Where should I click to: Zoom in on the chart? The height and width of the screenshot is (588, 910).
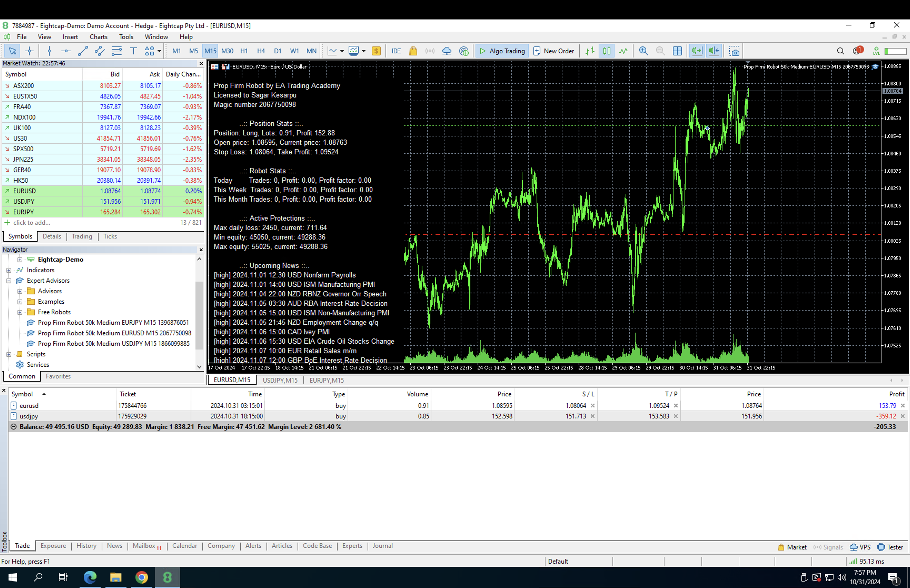pos(644,51)
